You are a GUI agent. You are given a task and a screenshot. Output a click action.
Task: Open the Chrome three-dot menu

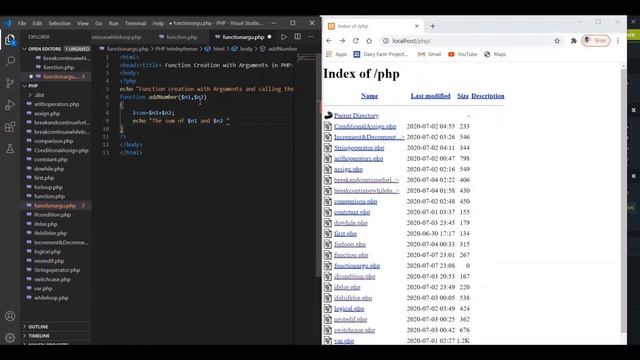[618, 41]
